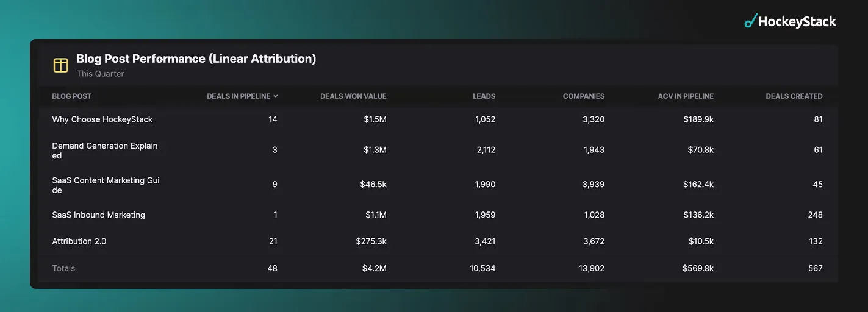The image size is (868, 312).
Task: Select the $4.2M total value
Action: coord(375,268)
